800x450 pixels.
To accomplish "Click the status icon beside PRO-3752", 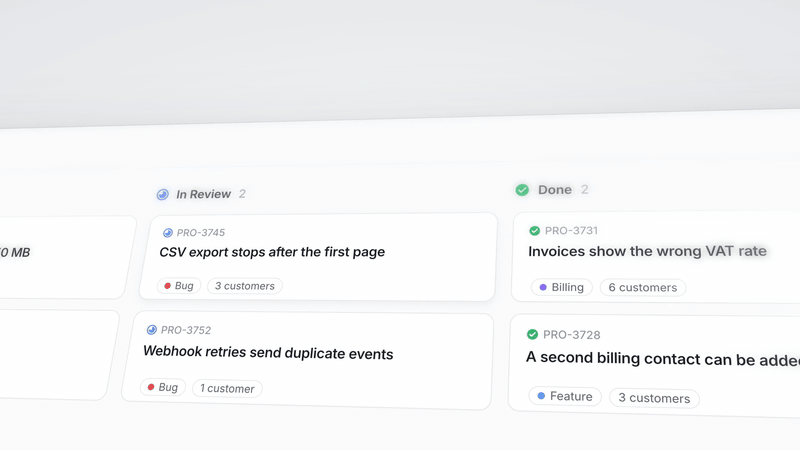I will point(152,330).
